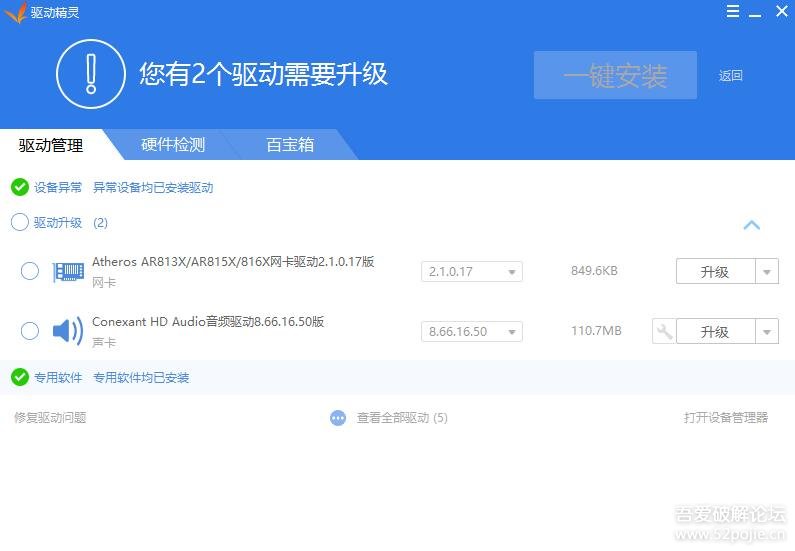Click the 110.7MB size value
Screen dimensions: 795x551
coord(596,330)
